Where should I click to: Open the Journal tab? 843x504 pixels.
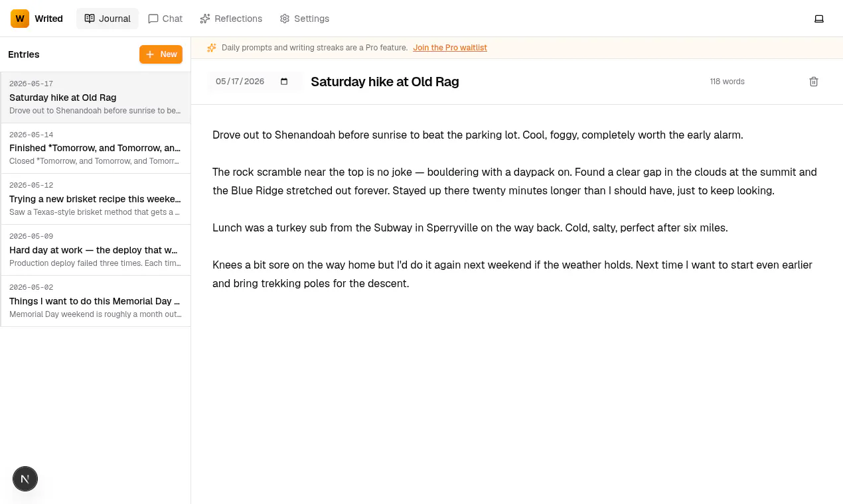tap(108, 19)
